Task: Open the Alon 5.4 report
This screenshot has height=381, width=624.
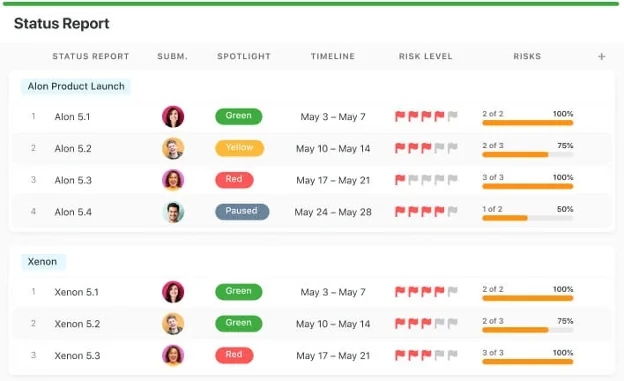Action: (73, 212)
